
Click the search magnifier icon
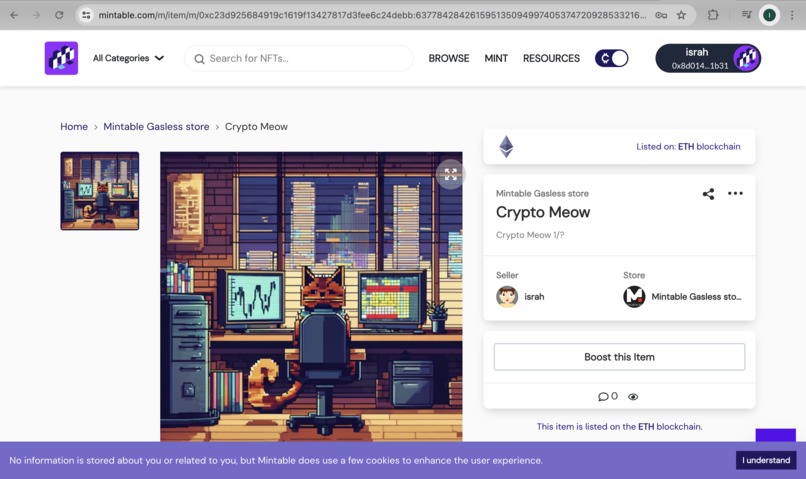click(x=199, y=59)
